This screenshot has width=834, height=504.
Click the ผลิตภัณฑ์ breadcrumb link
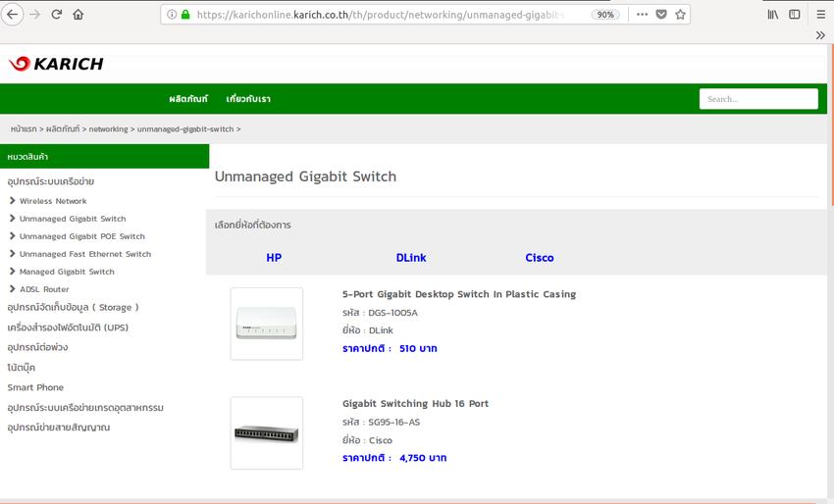tap(63, 129)
